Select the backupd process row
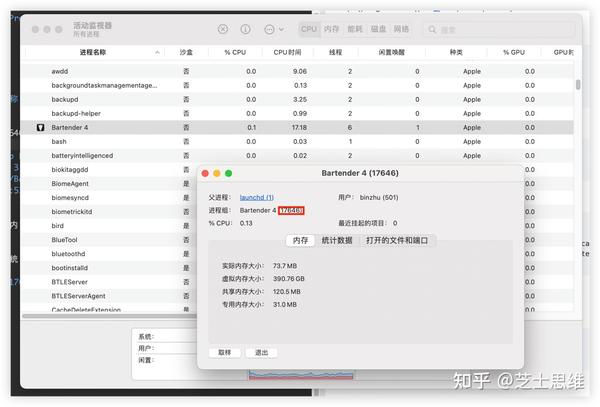 [x=297, y=99]
